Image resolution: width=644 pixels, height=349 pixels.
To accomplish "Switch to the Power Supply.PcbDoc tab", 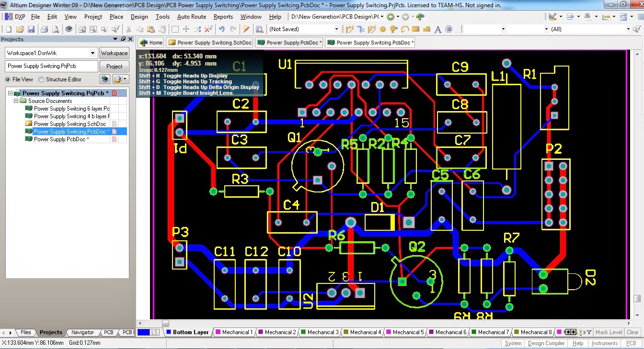I will pyautogui.click(x=289, y=43).
